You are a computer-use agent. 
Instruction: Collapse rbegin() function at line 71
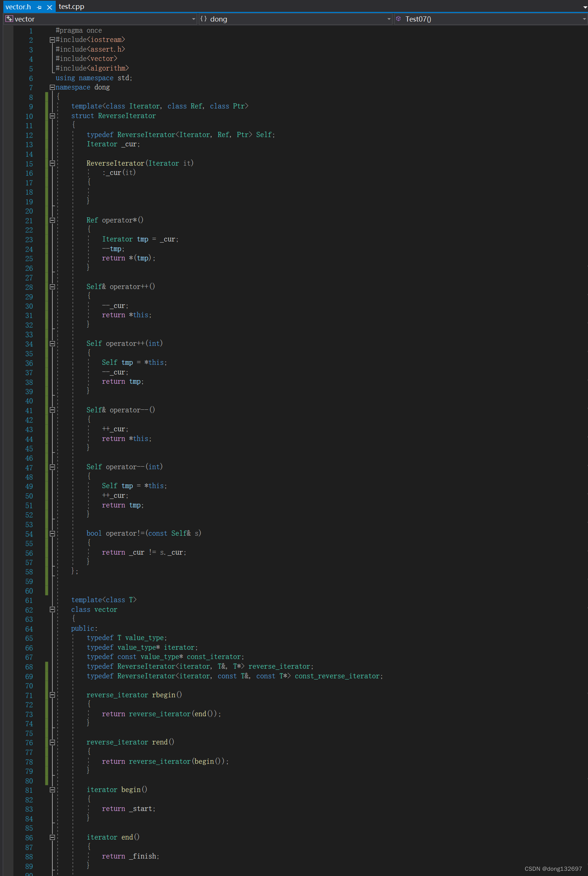[x=52, y=695]
